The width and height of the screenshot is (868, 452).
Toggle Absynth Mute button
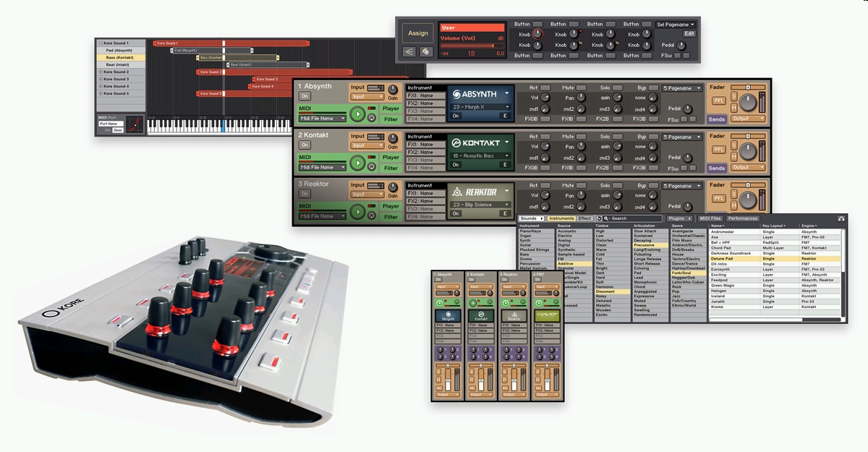pos(582,88)
